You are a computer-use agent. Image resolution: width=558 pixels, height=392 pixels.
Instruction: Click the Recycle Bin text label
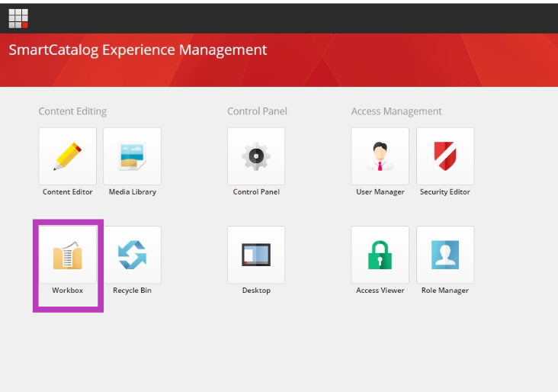(x=132, y=290)
